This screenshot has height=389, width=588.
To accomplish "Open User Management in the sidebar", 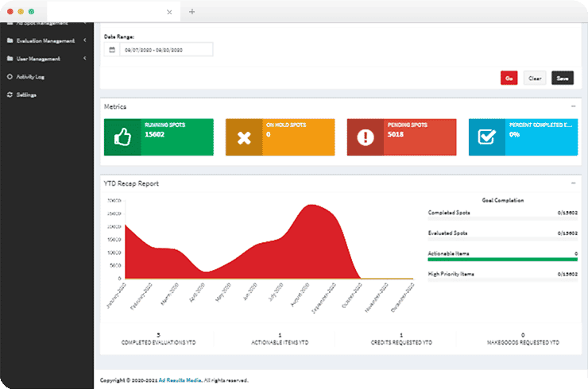I will [x=38, y=59].
